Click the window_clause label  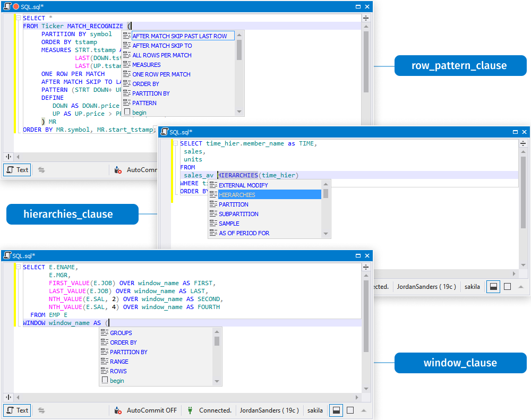coord(460,363)
